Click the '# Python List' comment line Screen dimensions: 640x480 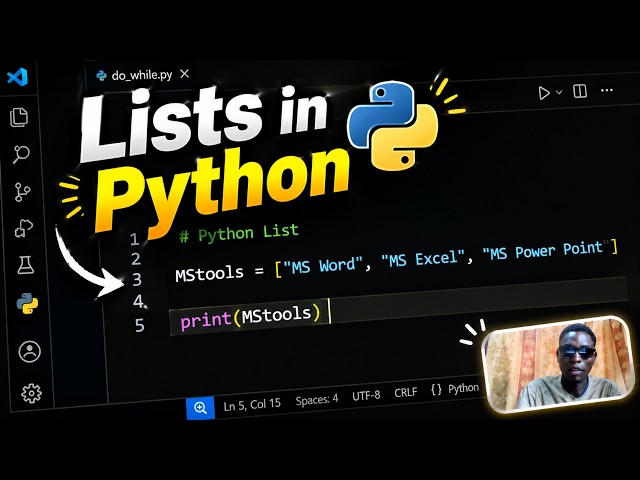(x=239, y=233)
